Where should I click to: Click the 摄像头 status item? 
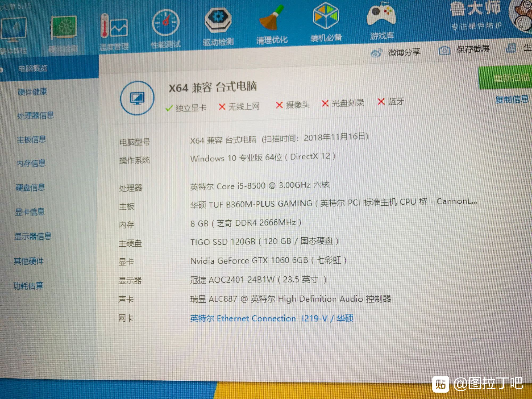click(x=293, y=105)
